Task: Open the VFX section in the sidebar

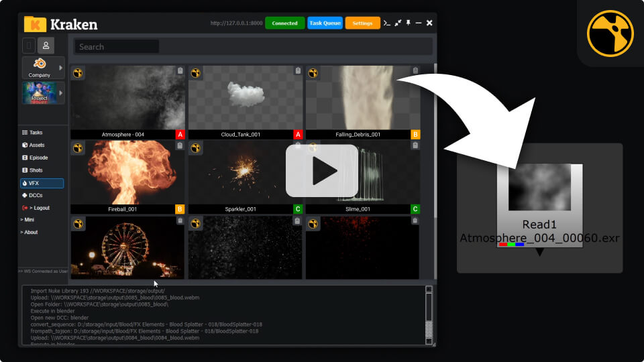Action: point(42,183)
